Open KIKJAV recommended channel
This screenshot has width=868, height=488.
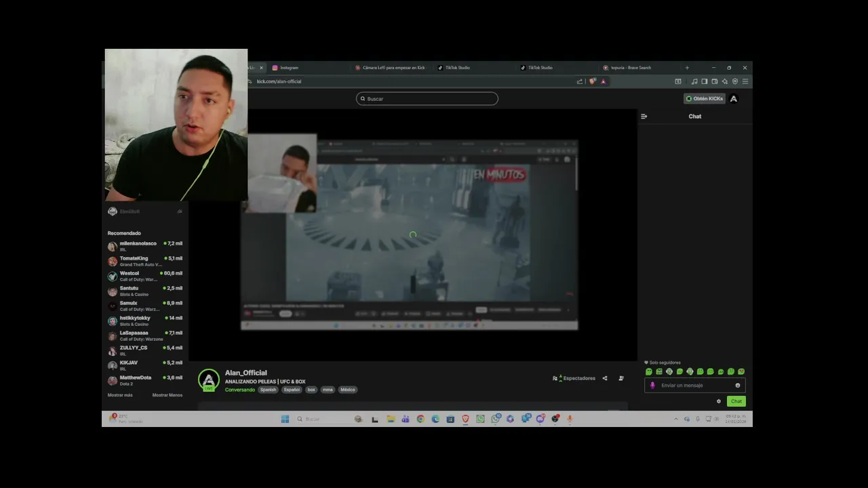[145, 365]
